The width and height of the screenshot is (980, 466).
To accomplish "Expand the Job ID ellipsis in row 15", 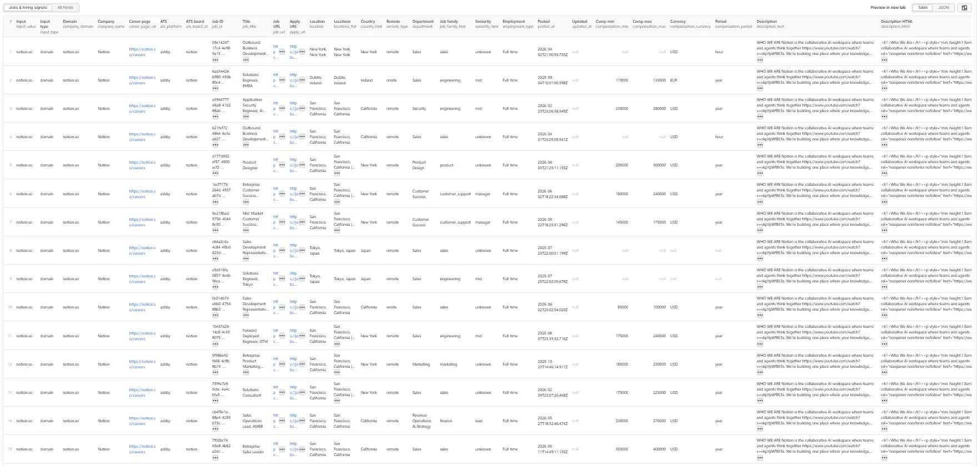I will 215,457.
